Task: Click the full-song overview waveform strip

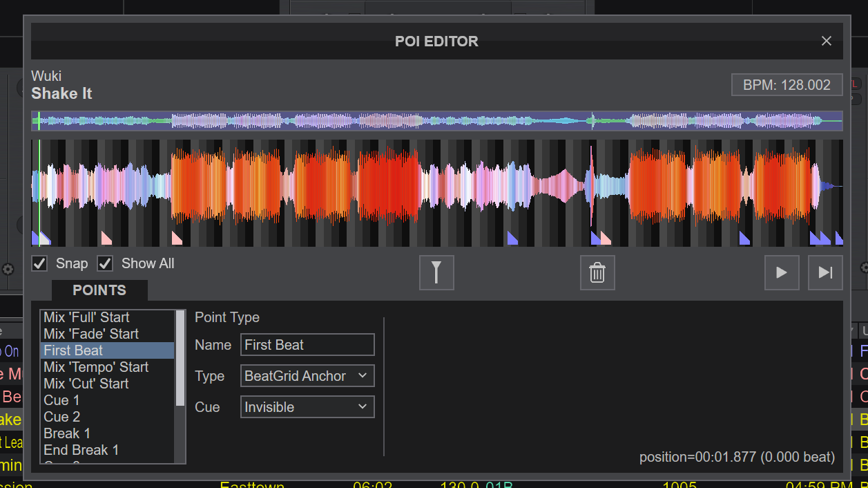Action: coord(436,121)
